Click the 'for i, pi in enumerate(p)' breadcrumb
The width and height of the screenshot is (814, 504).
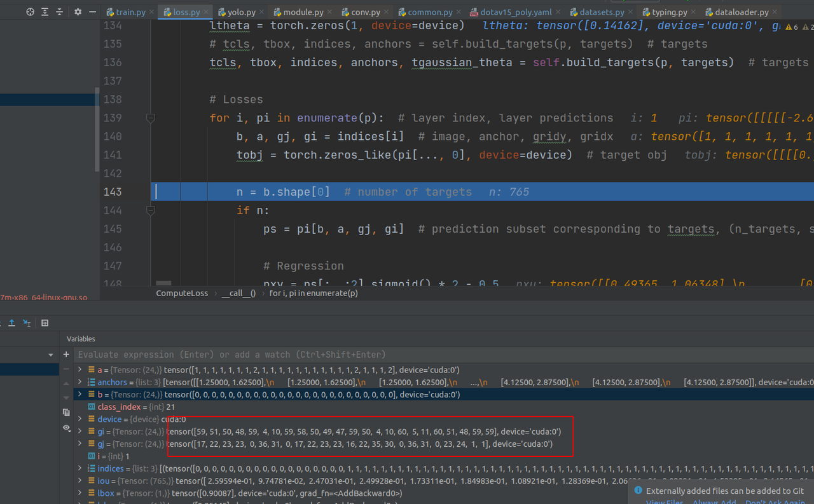[x=313, y=293]
